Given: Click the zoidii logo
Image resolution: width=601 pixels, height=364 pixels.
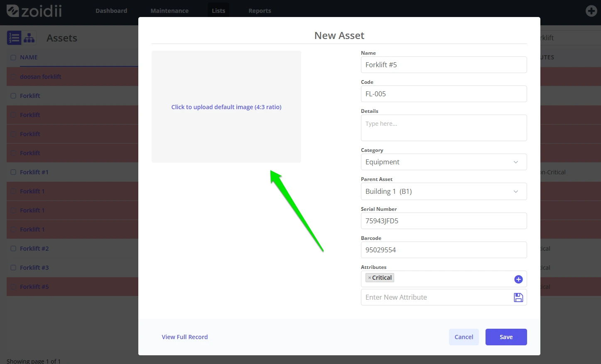Looking at the screenshot, I should pos(34,10).
